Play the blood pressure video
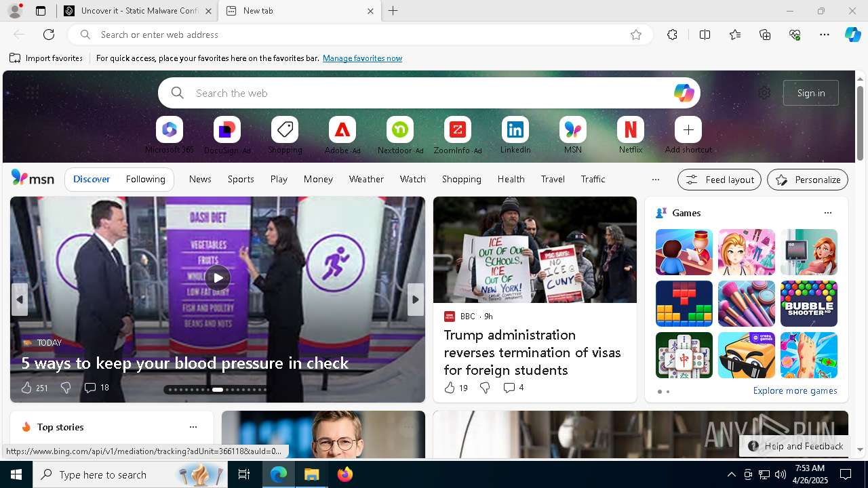Screen dimensions: 868x488 (x=218, y=278)
